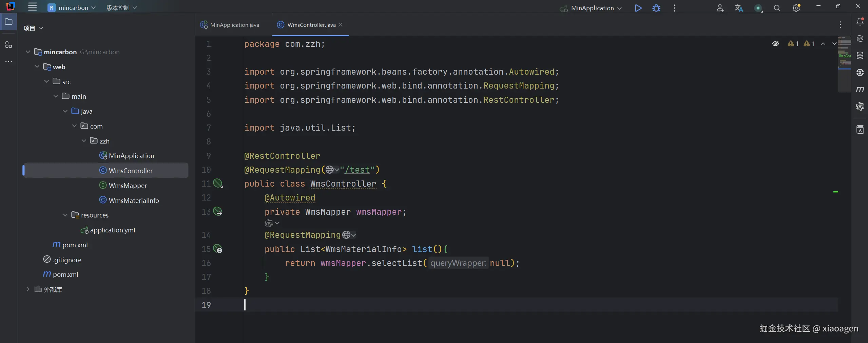The image size is (868, 343).
Task: Collapse the resources folder
Action: click(x=65, y=215)
